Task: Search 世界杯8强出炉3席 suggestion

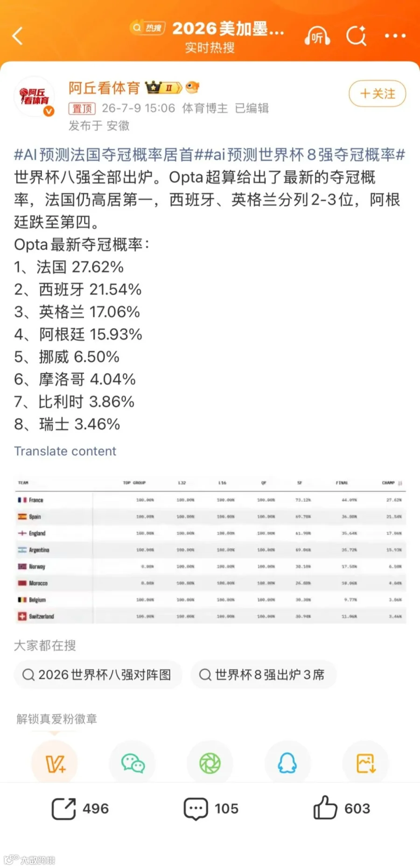Action: pos(263,674)
